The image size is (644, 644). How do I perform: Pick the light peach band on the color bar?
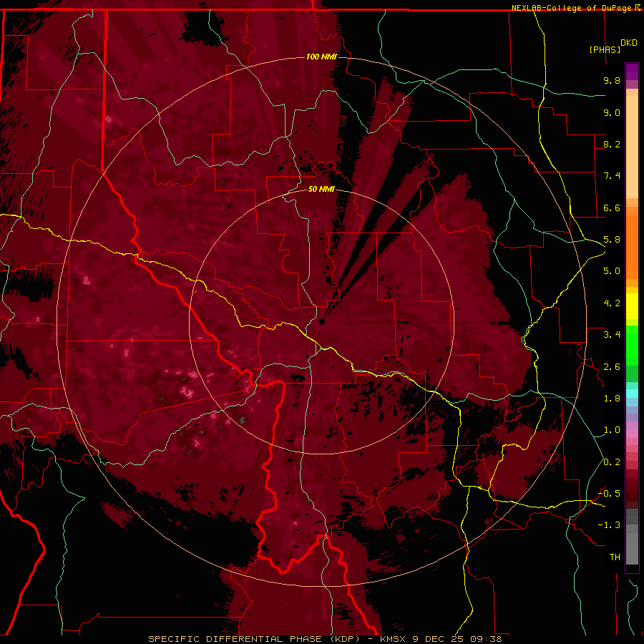pos(632,147)
